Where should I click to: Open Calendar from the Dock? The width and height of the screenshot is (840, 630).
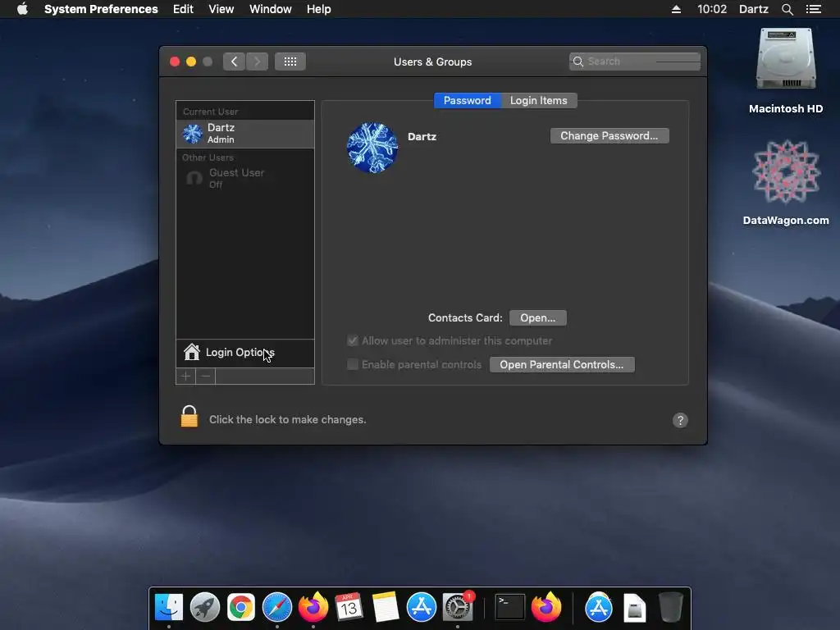[349, 607]
